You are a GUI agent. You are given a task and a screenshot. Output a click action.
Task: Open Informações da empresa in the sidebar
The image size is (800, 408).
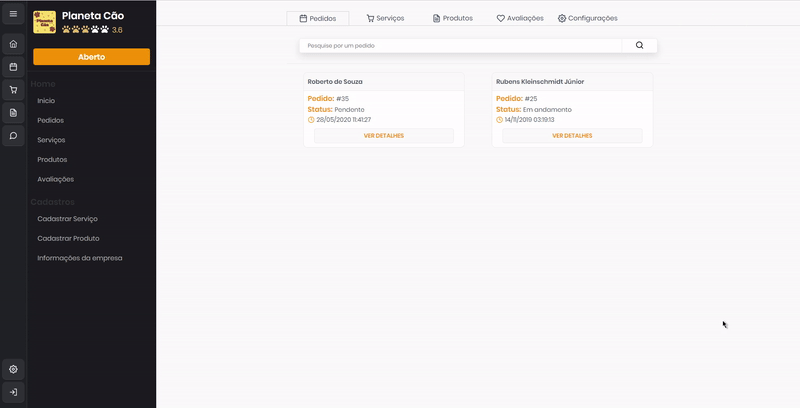tap(80, 258)
